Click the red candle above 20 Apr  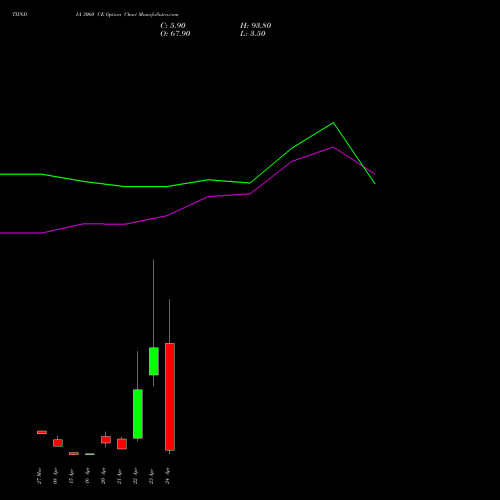pos(106,440)
